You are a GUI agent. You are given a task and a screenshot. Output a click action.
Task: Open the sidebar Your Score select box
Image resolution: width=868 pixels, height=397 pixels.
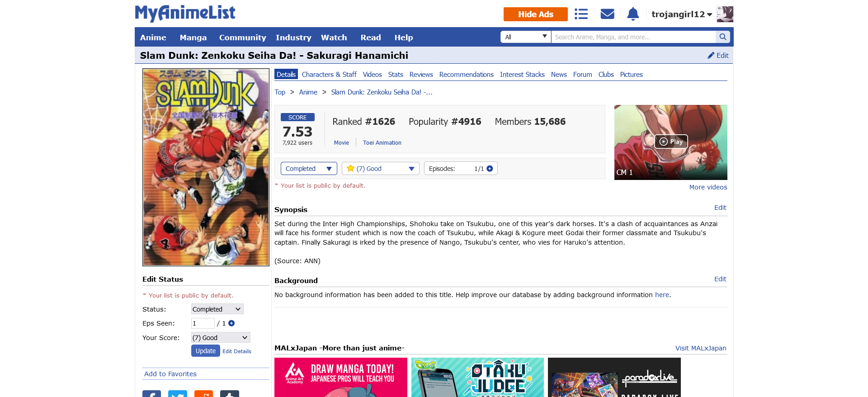[x=221, y=338]
